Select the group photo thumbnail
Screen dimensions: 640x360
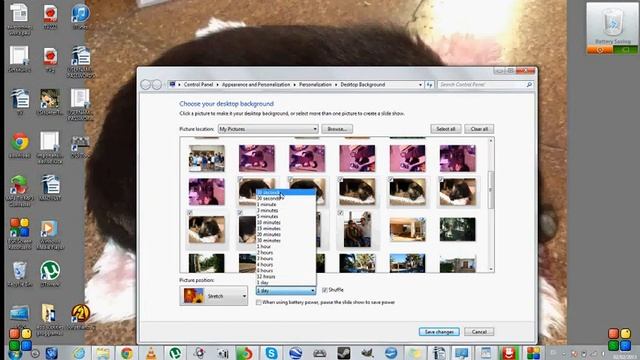tap(207, 158)
